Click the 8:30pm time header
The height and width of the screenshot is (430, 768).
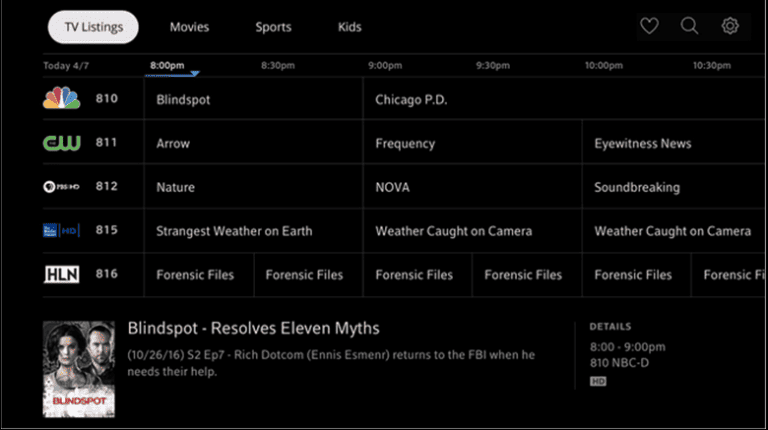[278, 66]
